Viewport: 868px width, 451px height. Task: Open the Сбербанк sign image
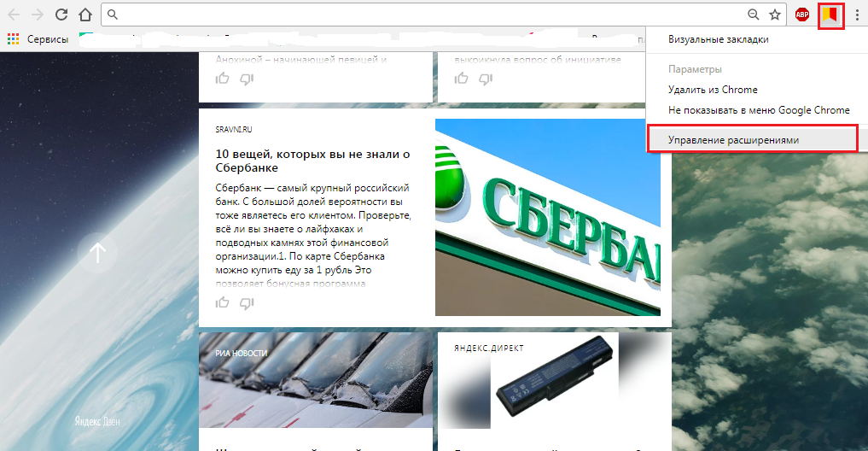point(547,217)
